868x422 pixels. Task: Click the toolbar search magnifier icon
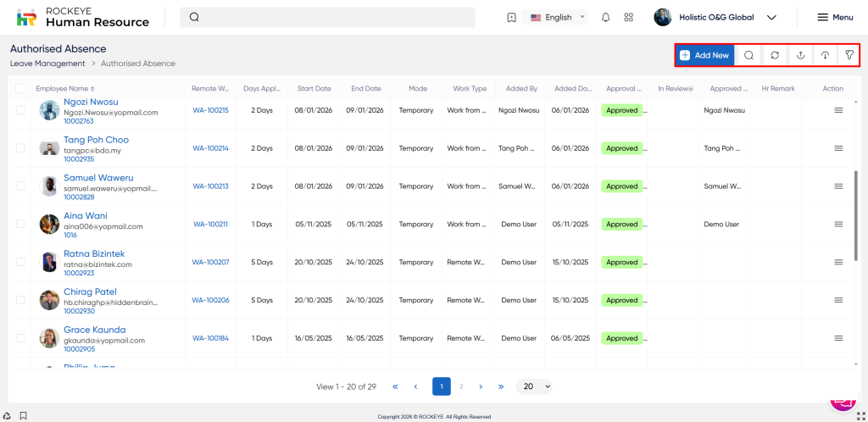[748, 55]
